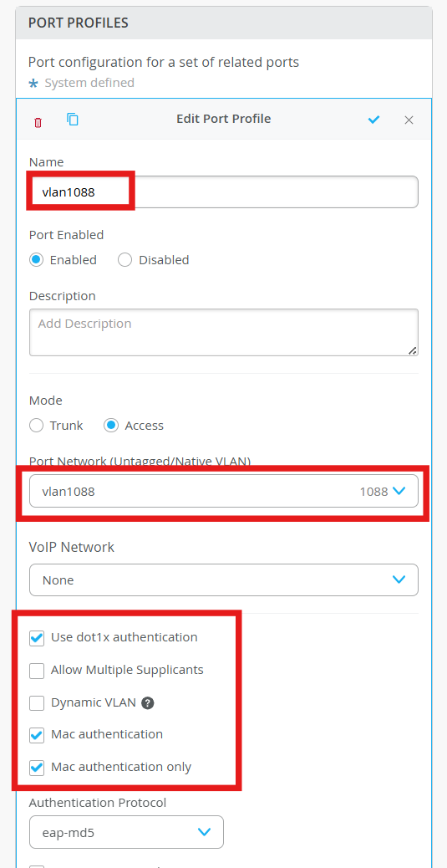This screenshot has width=447, height=868.
Task: Open the VoIP Network dropdown
Action: [x=224, y=580]
